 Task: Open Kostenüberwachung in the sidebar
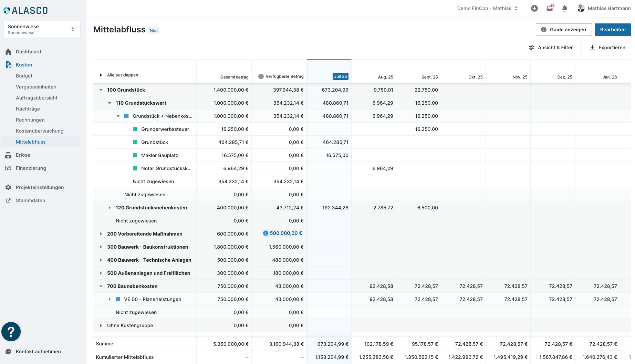(40, 131)
